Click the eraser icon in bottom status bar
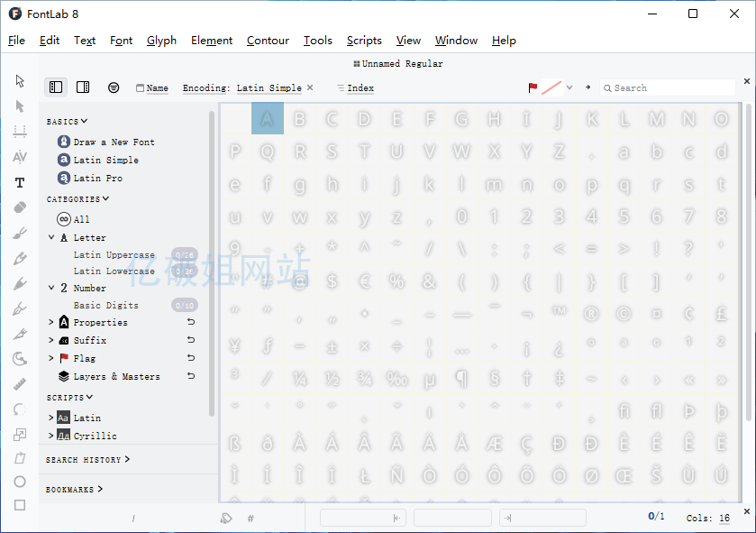756x533 pixels. click(x=225, y=518)
